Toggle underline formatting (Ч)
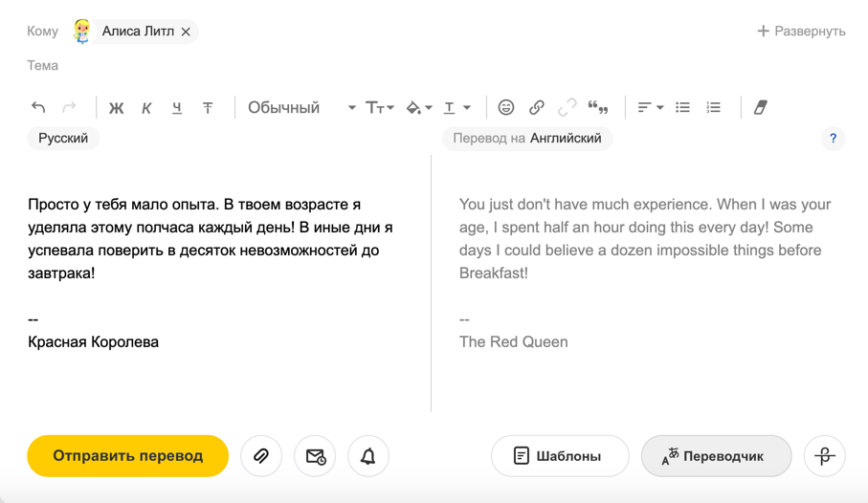This screenshot has height=503, width=868. pyautogui.click(x=177, y=108)
